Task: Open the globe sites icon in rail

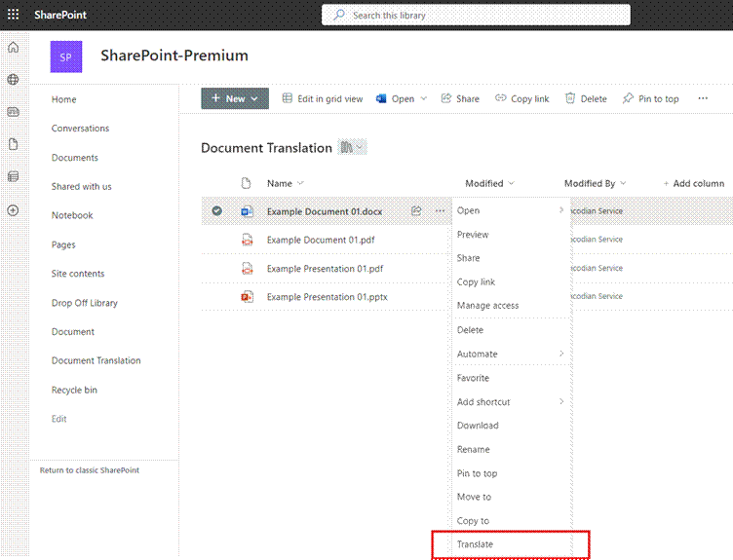Action: click(14, 80)
